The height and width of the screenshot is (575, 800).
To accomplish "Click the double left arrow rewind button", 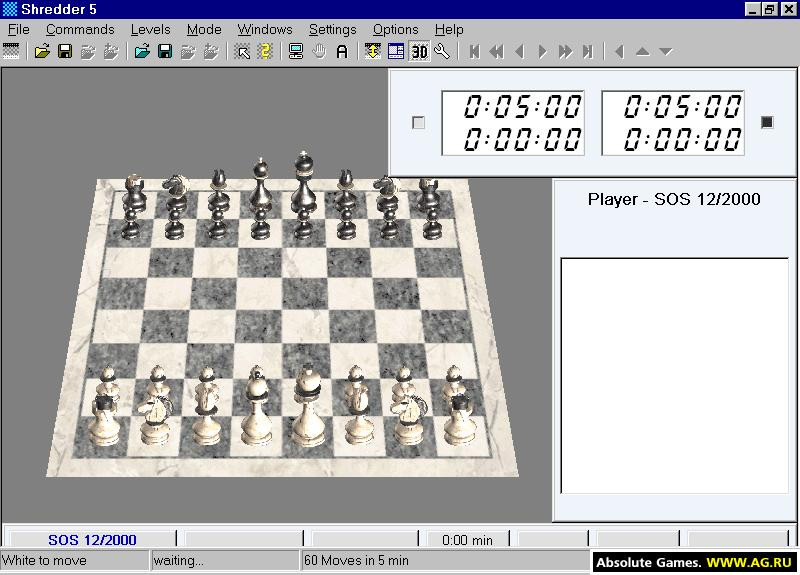I will tap(496, 52).
